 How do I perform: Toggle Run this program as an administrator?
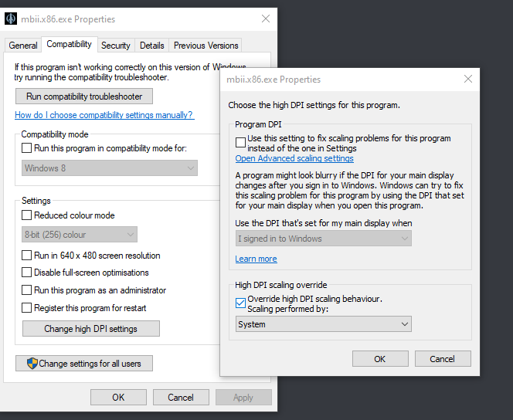(27, 290)
